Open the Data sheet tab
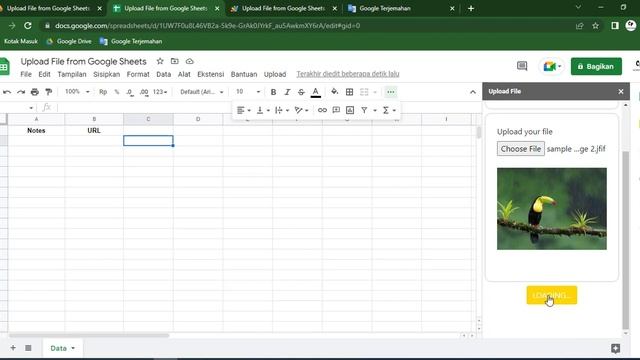The width and height of the screenshot is (640, 360). (x=62, y=348)
